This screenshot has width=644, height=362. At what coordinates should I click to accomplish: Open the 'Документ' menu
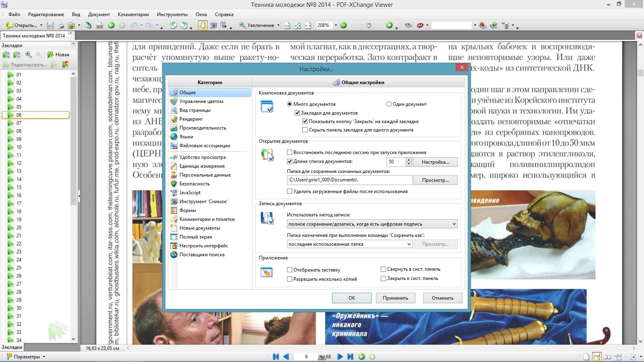(x=99, y=14)
